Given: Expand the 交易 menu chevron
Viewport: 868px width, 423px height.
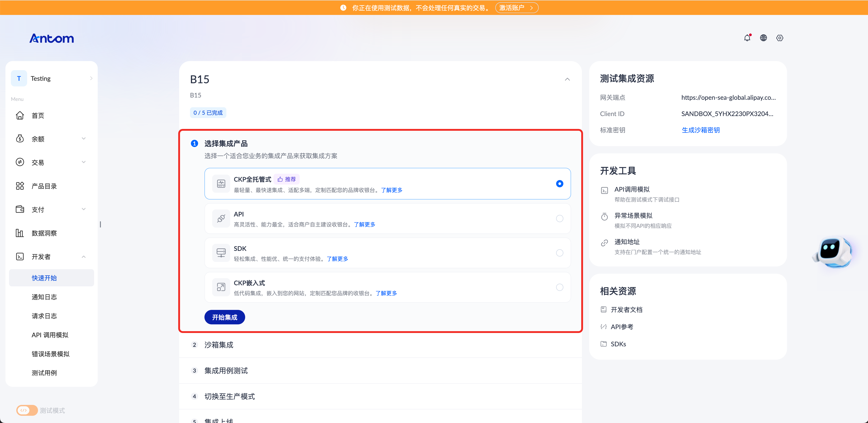Looking at the screenshot, I should 83,162.
